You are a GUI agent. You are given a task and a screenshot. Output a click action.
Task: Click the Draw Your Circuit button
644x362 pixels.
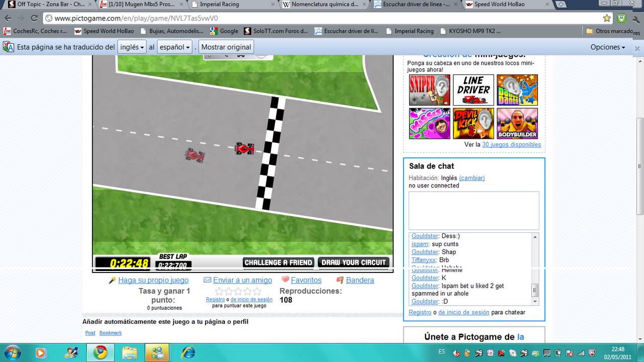pos(354,262)
